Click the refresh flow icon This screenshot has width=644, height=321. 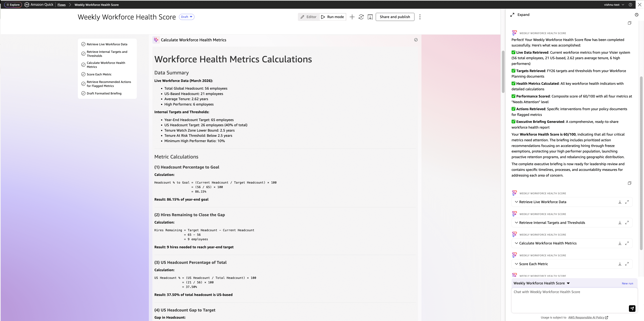361,17
